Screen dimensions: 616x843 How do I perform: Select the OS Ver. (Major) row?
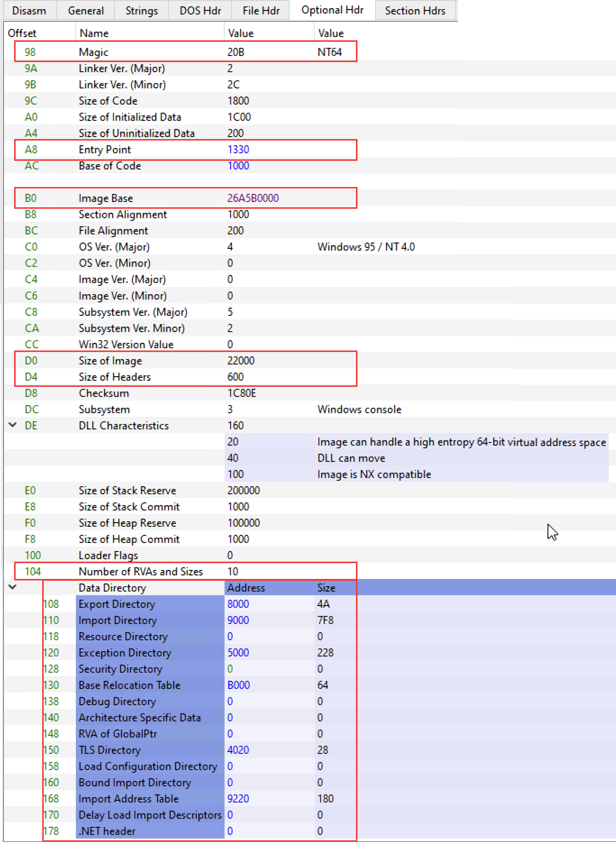[x=309, y=247]
